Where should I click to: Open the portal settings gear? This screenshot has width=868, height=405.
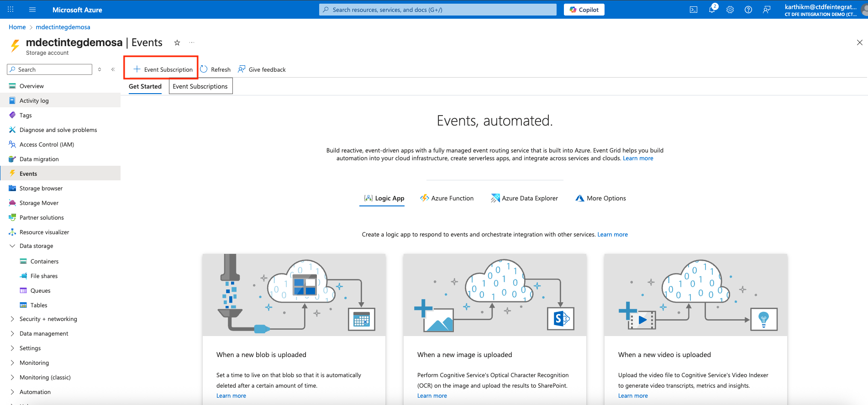730,10
